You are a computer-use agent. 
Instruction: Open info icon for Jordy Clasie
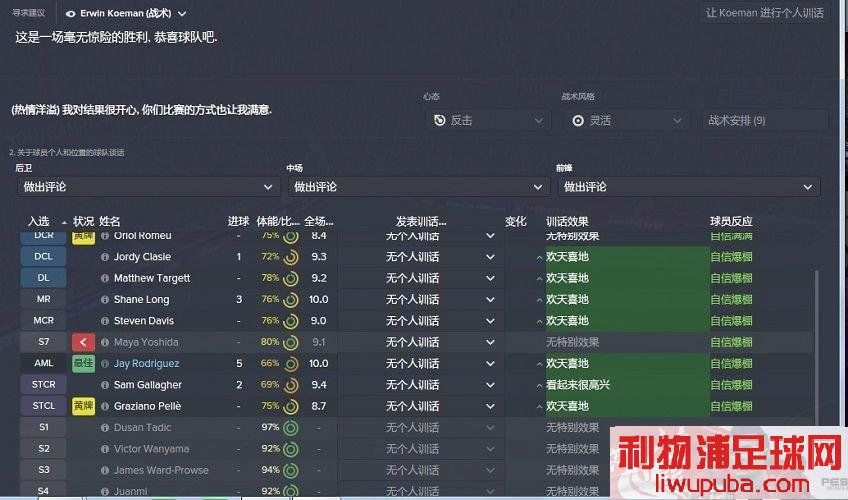point(105,257)
